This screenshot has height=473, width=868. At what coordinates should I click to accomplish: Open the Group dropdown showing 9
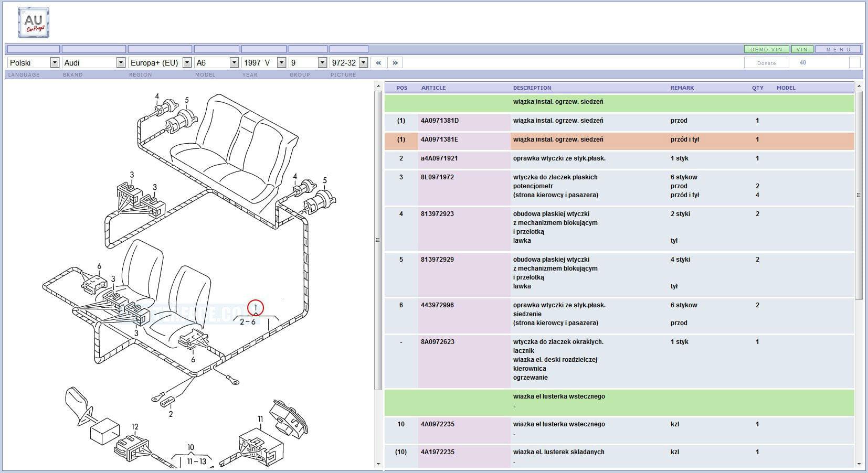[308, 62]
